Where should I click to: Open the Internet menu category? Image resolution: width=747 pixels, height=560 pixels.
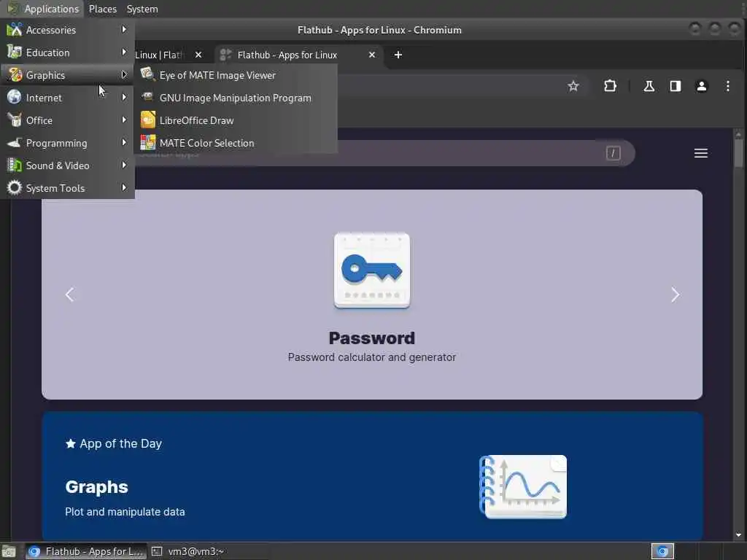[x=67, y=98]
